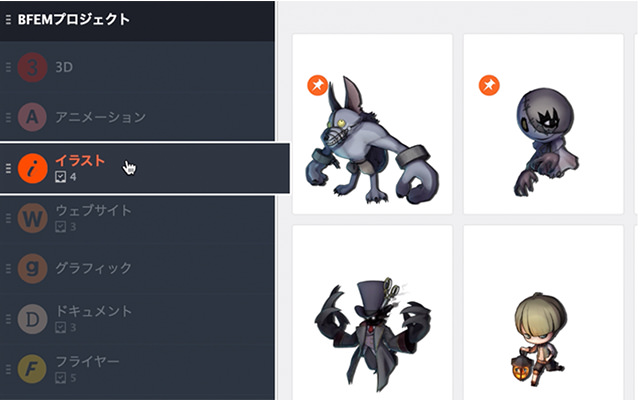This screenshot has width=640, height=400.
Task: Open the フライヤー folder label
Action: (x=87, y=361)
